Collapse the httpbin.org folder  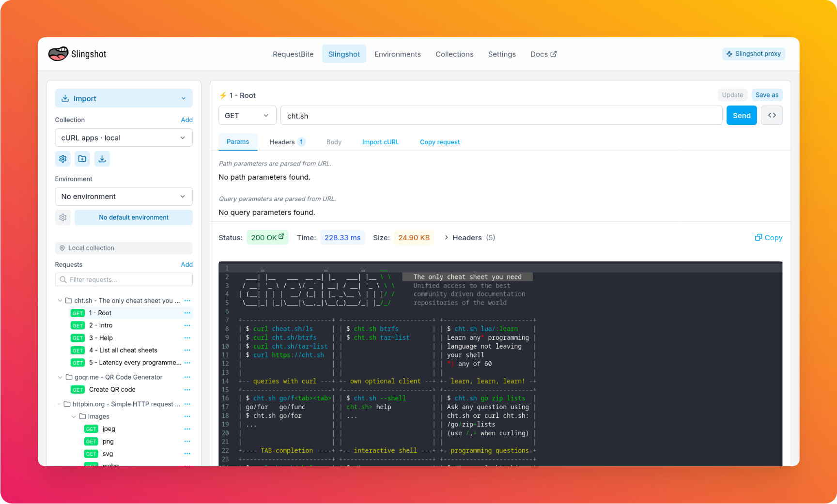(x=60, y=404)
